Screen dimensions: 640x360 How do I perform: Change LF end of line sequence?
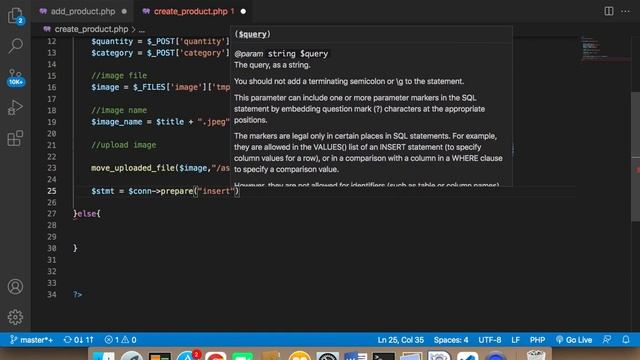516,340
